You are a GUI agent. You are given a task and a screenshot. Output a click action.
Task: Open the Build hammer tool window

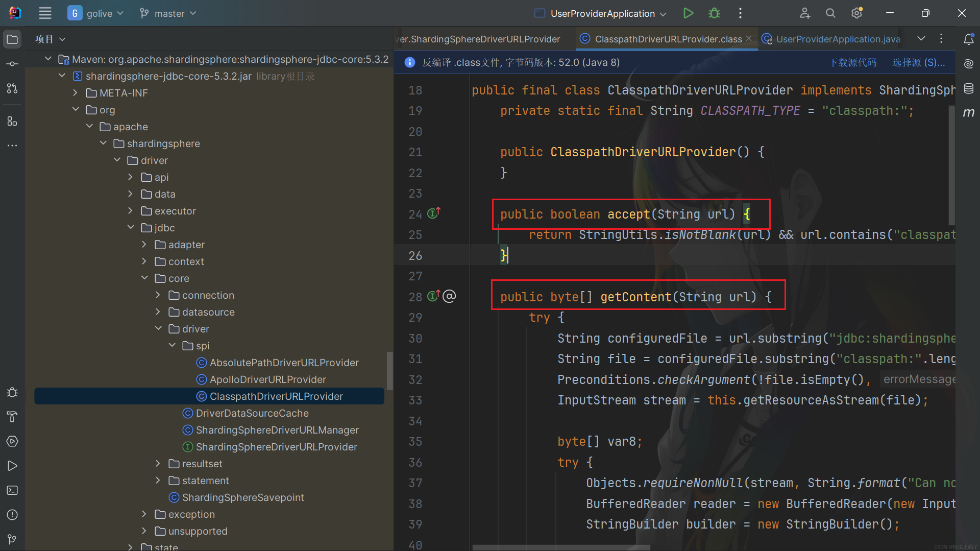tap(12, 417)
